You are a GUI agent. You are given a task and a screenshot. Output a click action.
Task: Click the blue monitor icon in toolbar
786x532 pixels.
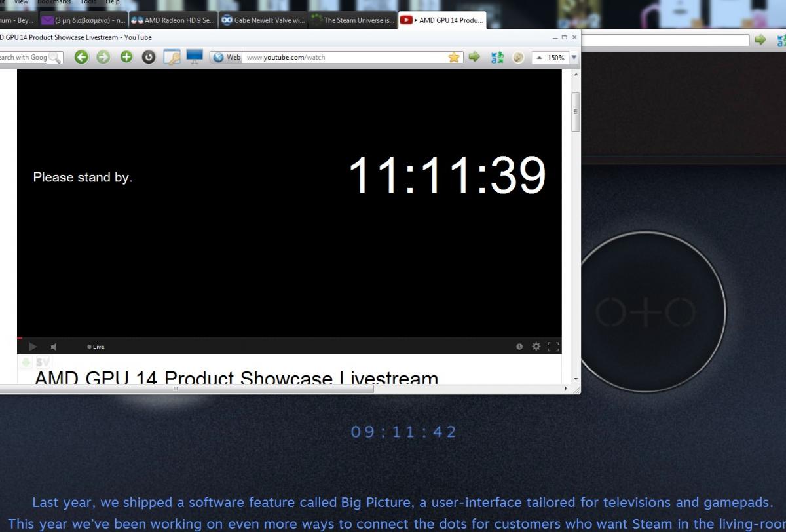(x=195, y=56)
